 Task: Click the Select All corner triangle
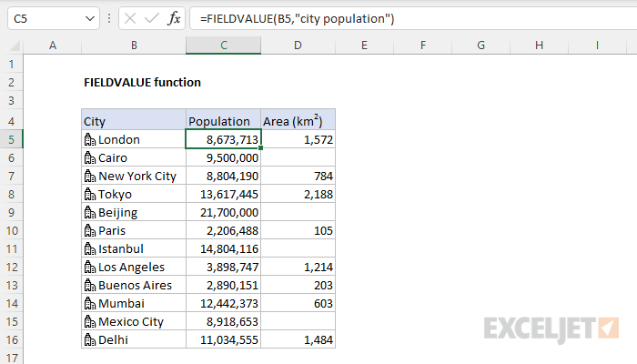point(15,45)
